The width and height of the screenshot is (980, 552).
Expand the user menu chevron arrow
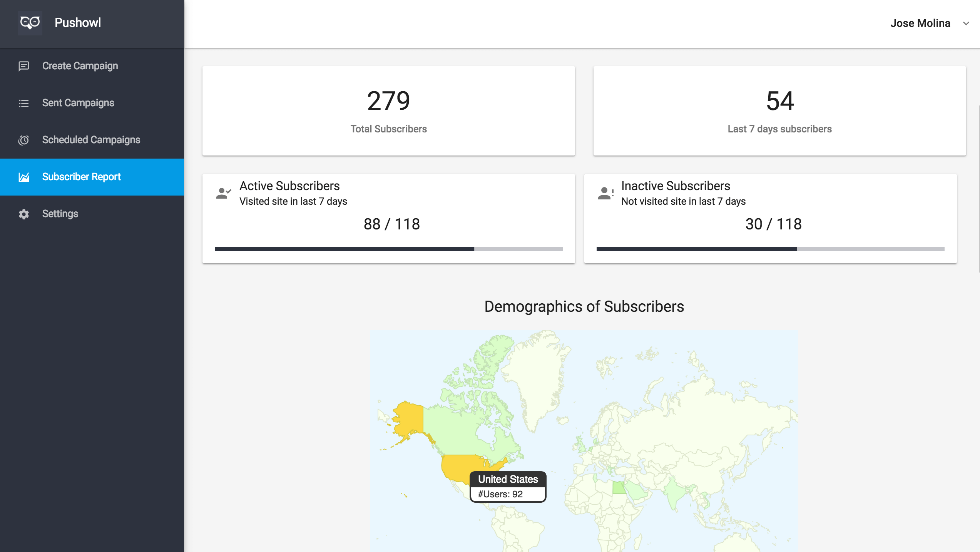[966, 23]
